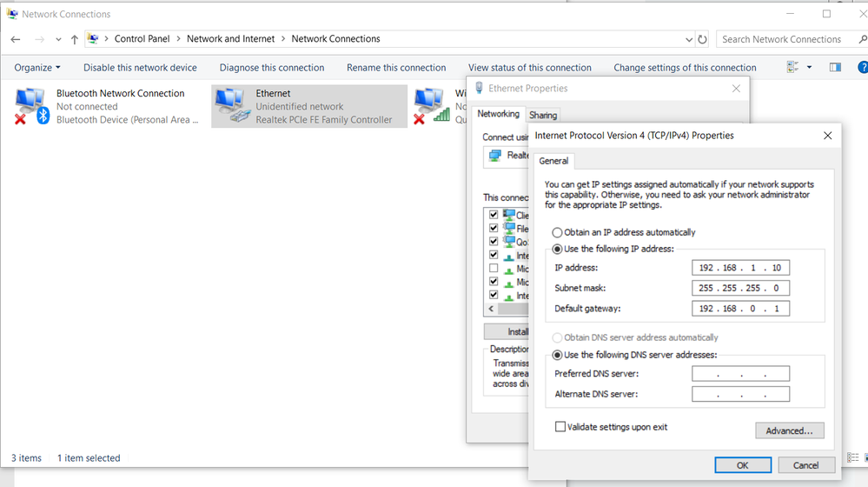Check Validate settings upon exit
Image resolution: width=868 pixels, height=487 pixels.
click(x=560, y=427)
